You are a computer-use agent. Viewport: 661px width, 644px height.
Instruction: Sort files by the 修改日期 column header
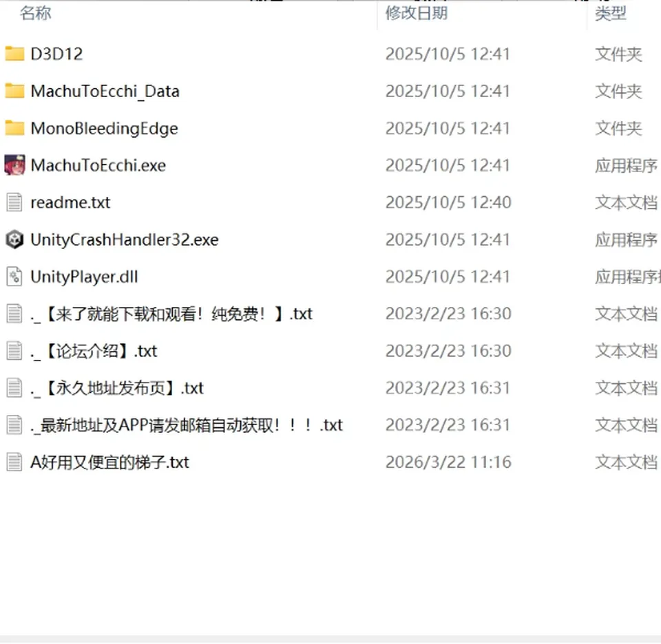[417, 13]
